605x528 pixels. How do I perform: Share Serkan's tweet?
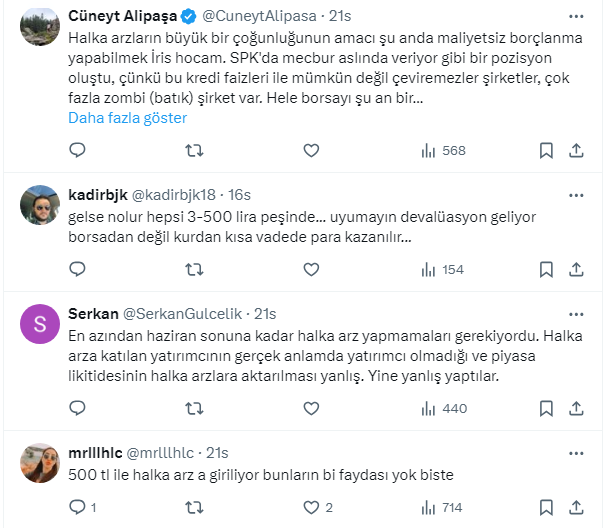click(x=576, y=408)
